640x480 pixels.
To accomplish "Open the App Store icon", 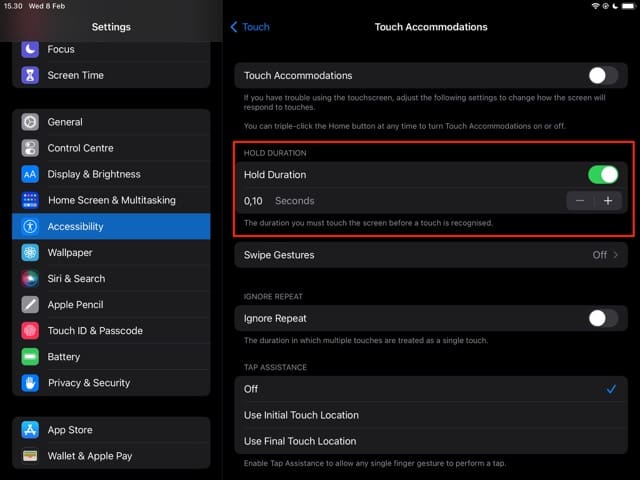I will 30,430.
